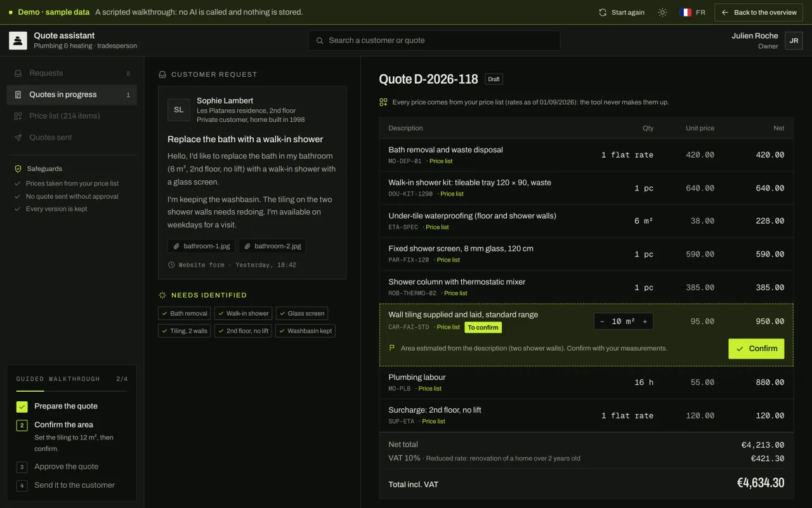Click the search magnifier icon

(x=320, y=41)
